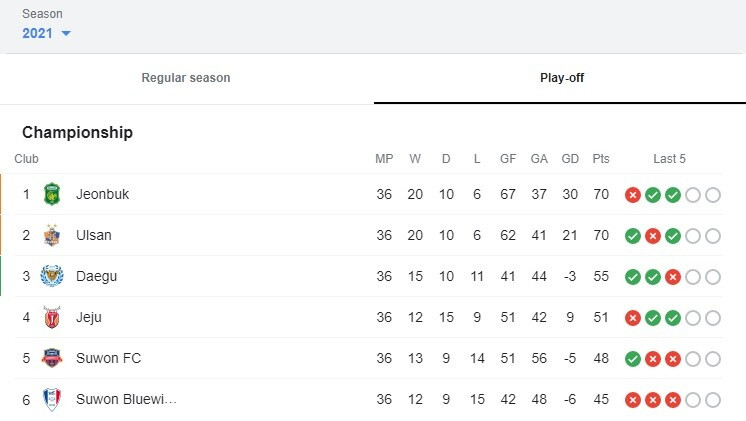The height and width of the screenshot is (421, 746).
Task: Click the blue dropdown arrow next to 2021
Action: [x=66, y=33]
